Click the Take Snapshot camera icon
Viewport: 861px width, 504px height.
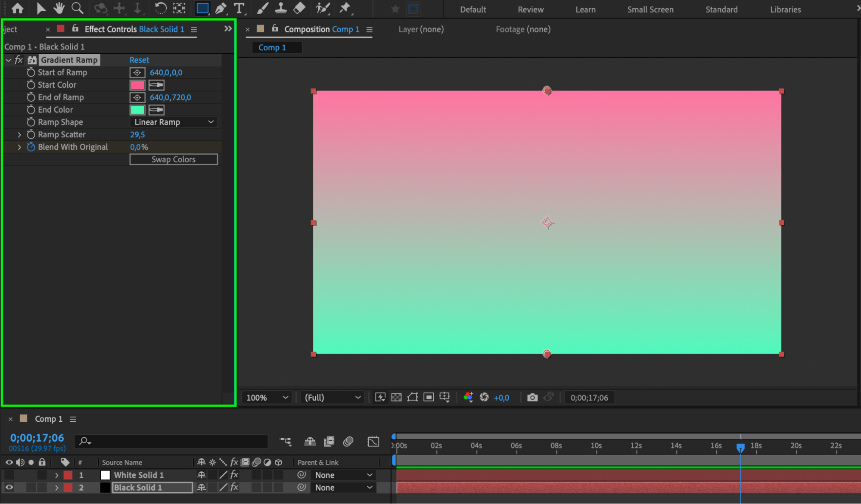pyautogui.click(x=532, y=397)
